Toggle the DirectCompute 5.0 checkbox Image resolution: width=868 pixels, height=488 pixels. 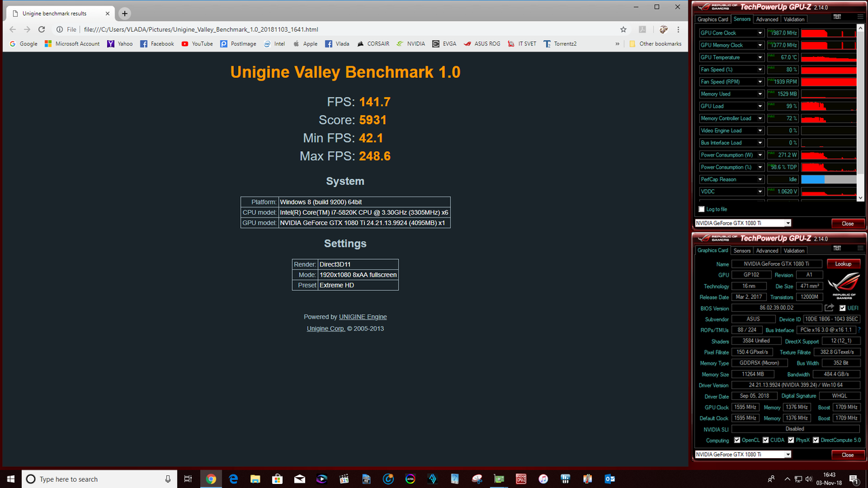point(816,440)
